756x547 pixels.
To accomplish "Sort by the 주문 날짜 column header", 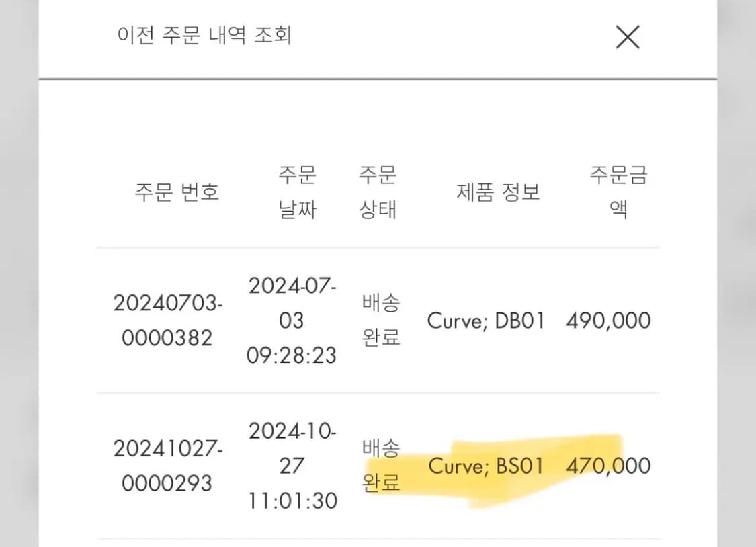I will click(x=297, y=191).
